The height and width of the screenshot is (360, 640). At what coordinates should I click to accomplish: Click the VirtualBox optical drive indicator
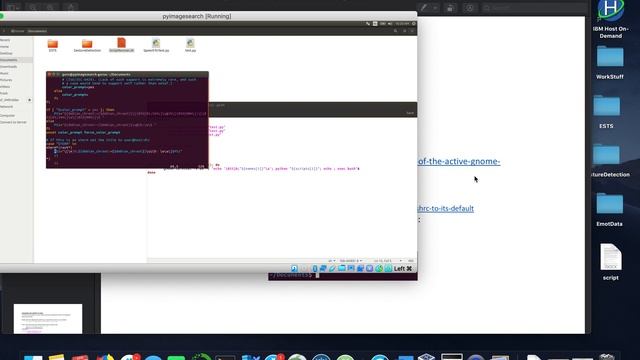tap(304, 268)
